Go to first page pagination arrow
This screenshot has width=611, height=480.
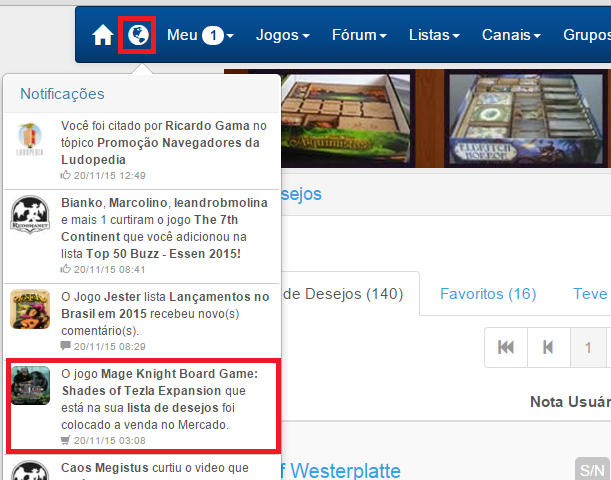point(506,347)
